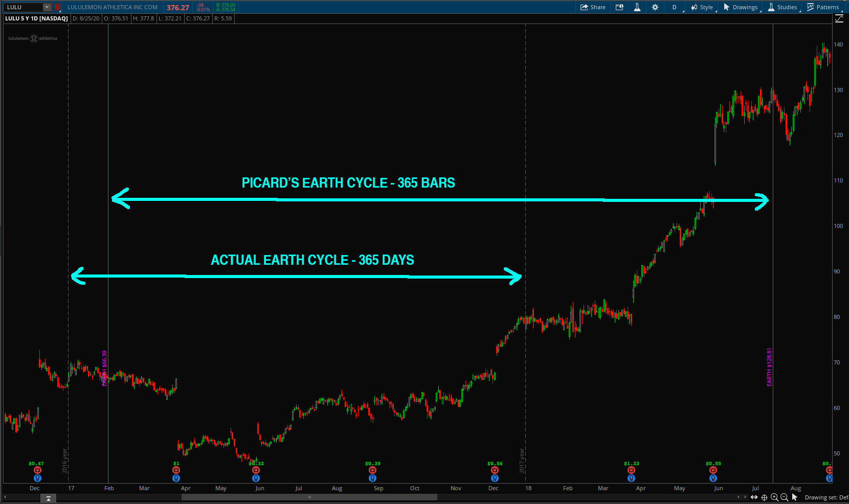Click the zoom out magnifier icon
849x504 pixels.
(784, 497)
